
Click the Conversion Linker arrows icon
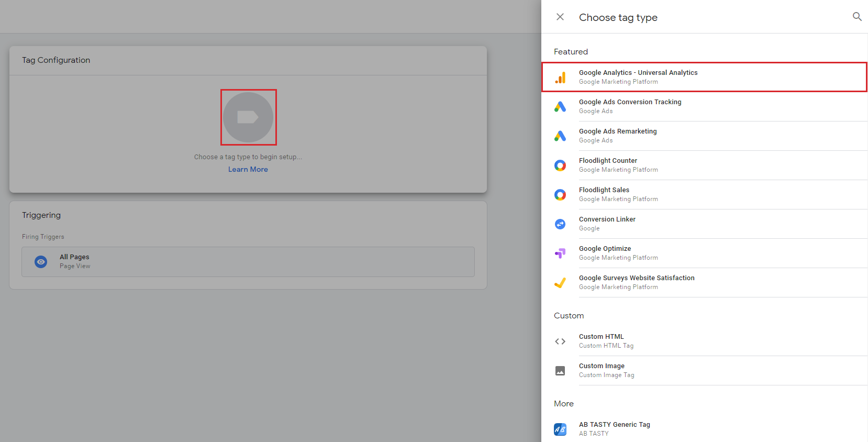[x=560, y=224]
